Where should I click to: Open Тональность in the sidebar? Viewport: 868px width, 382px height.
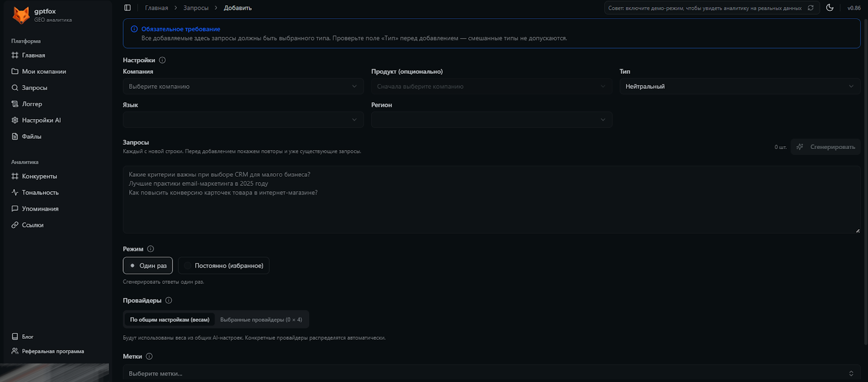click(x=40, y=192)
